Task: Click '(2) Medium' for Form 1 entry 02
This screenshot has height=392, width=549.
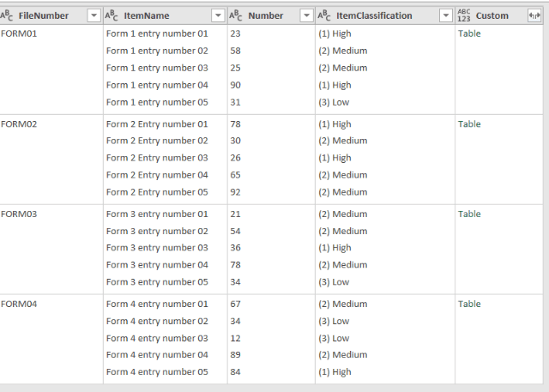Action: [x=343, y=51]
